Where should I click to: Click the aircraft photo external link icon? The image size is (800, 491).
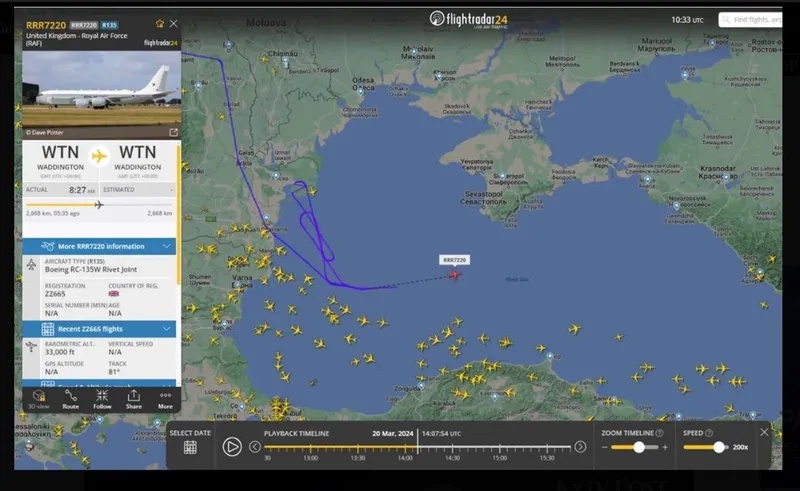coord(173,132)
